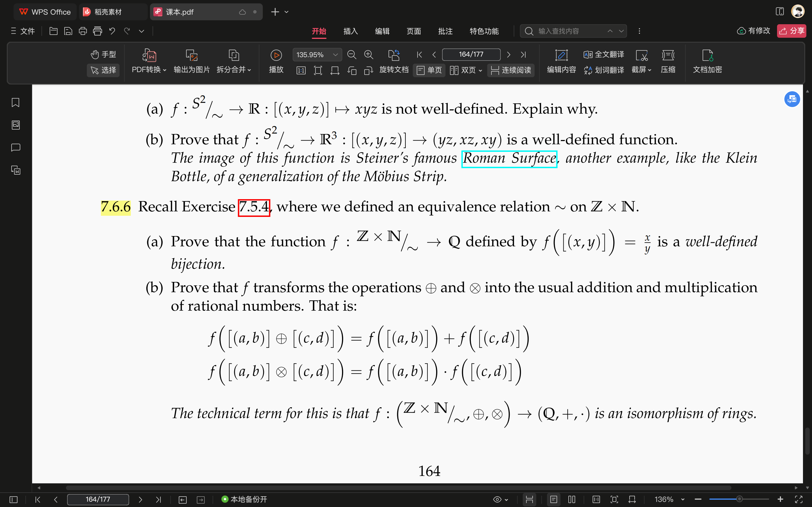Viewport: 812px width, 507px height.
Task: Click the 压缩 compress icon
Action: (668, 61)
